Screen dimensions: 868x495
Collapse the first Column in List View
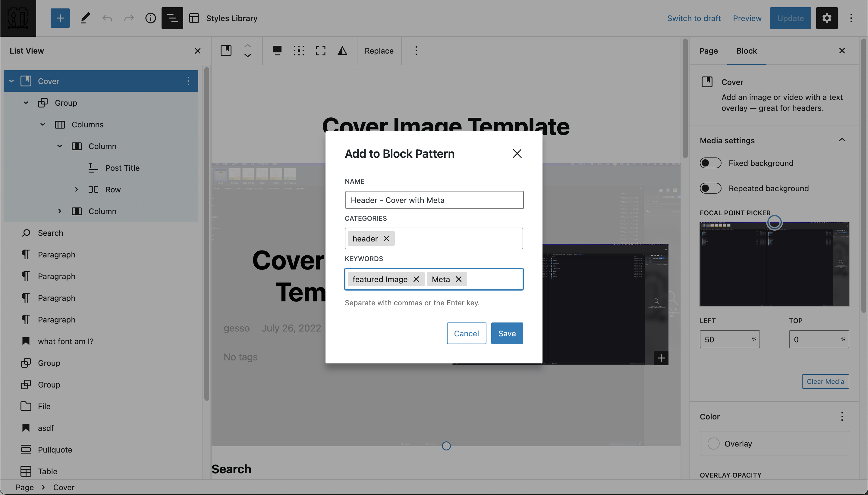60,146
